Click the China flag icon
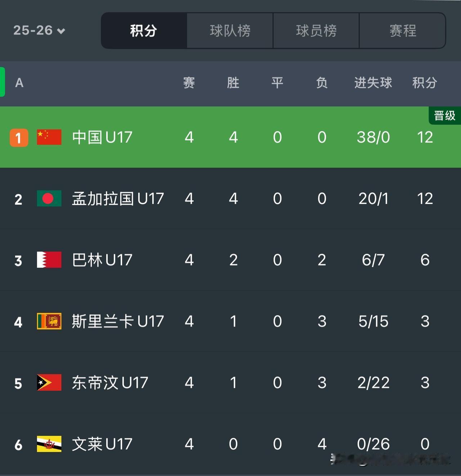Screen dimensions: 461x476 pos(49,137)
